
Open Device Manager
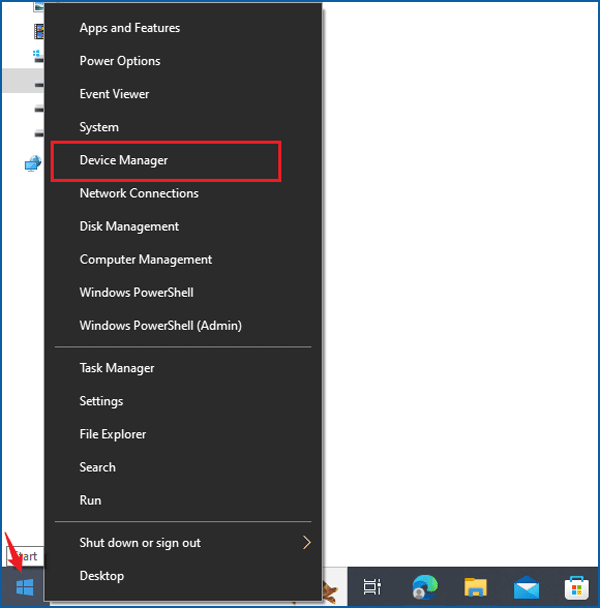[x=183, y=160]
